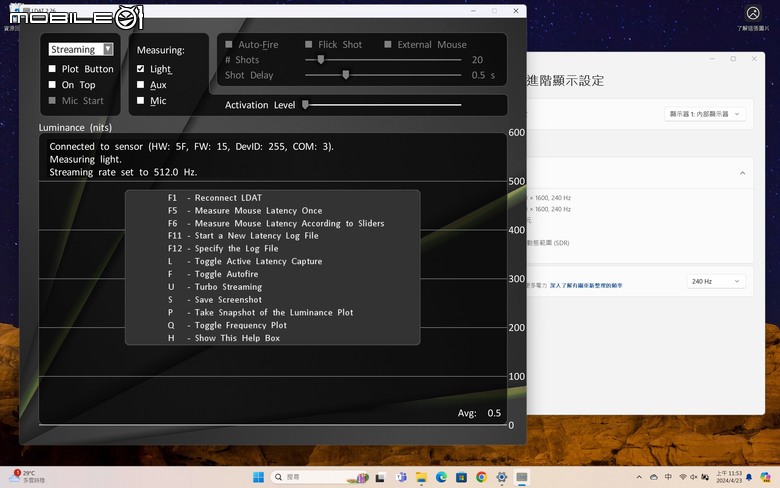This screenshot has height=488, width=780.
Task: Close the advanced display settings window
Action: pos(754,59)
